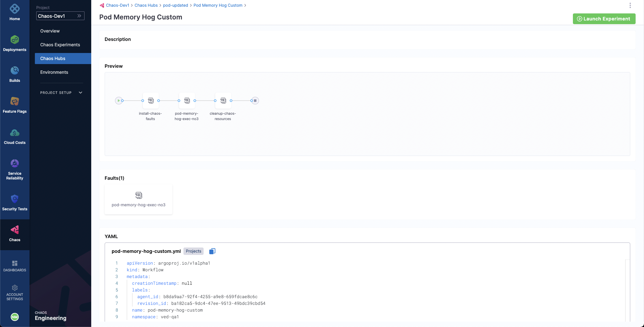Screen dimensions: 644x327
Task: Open the three-dot more options menu
Action: pos(630,5)
